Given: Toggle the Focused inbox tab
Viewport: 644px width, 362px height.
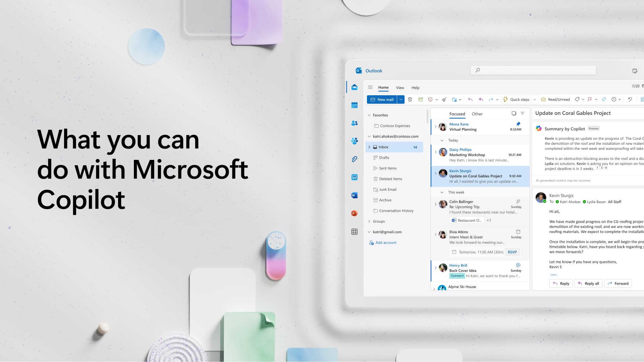Looking at the screenshot, I should pos(457,114).
